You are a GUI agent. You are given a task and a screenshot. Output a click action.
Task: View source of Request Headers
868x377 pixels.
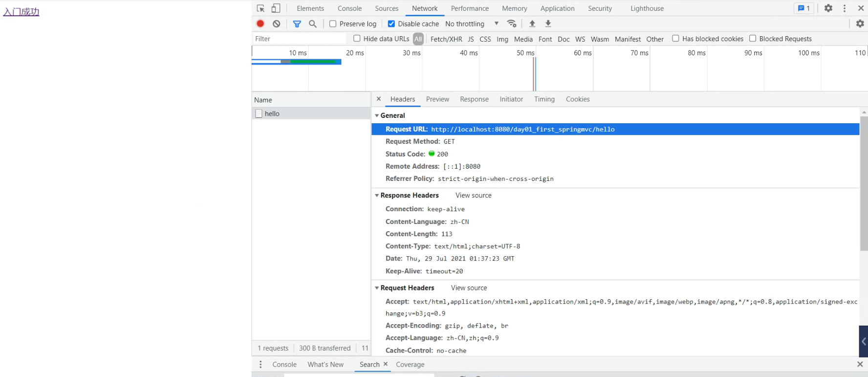[x=469, y=288]
